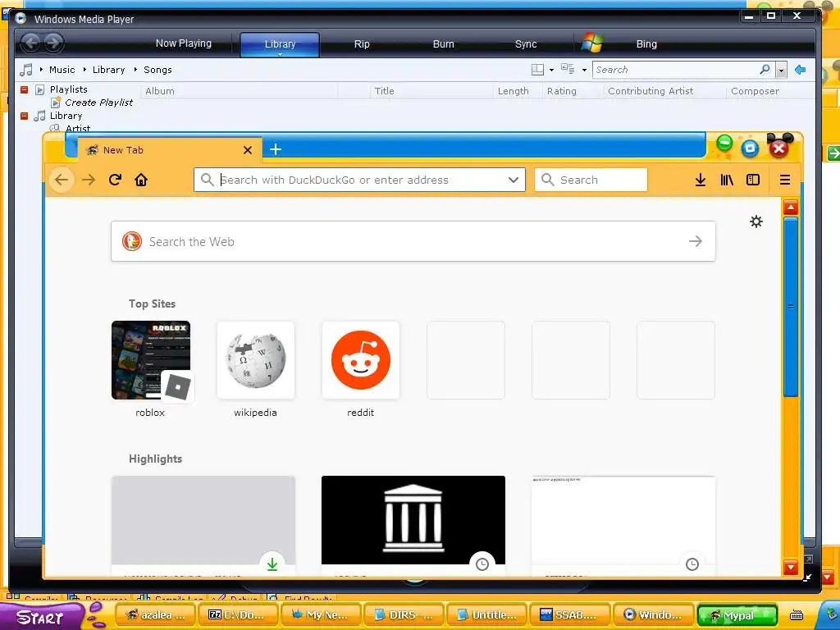Close the New Tab tab
This screenshot has width=840, height=630.
(x=248, y=150)
